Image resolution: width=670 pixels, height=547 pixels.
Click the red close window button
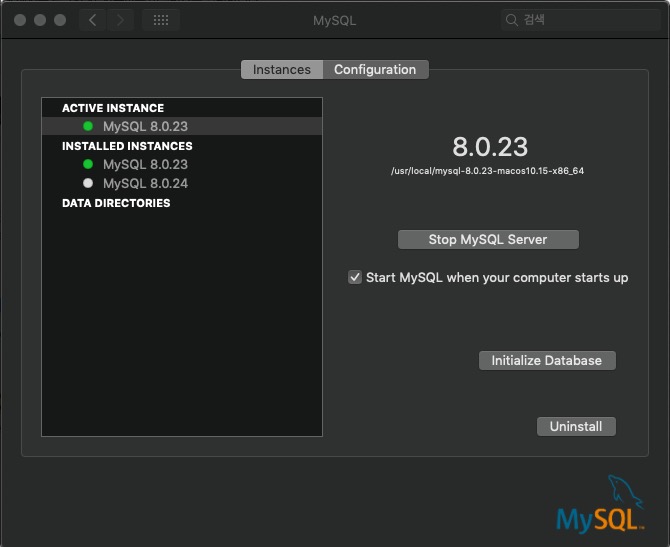pos(20,20)
